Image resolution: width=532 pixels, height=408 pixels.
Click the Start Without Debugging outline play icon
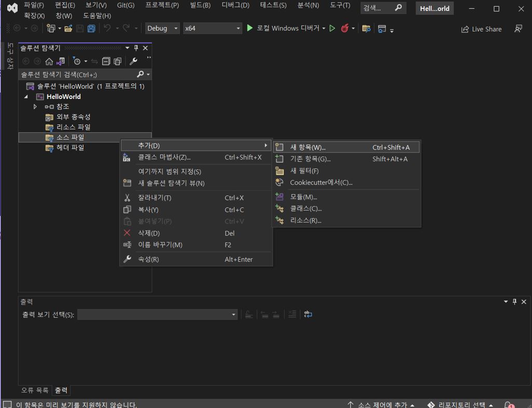(332, 28)
